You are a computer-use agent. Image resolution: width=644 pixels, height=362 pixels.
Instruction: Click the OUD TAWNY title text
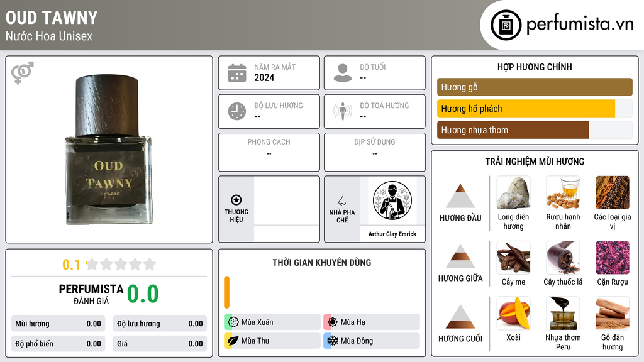(52, 18)
